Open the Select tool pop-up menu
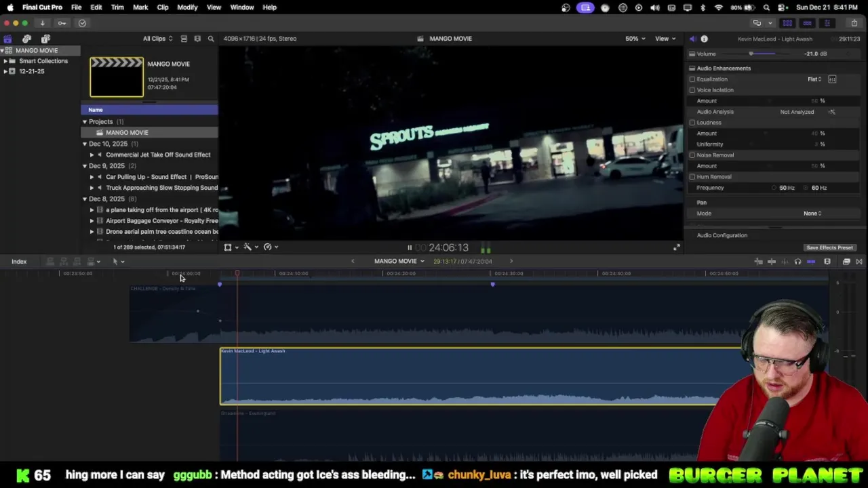868x488 pixels. pos(118,262)
